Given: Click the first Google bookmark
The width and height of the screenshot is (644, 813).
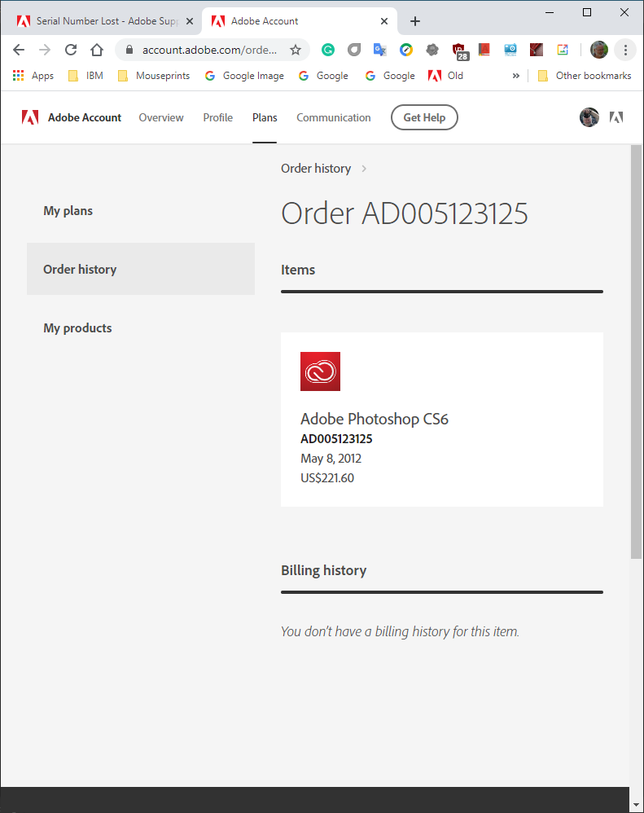Looking at the screenshot, I should click(324, 76).
